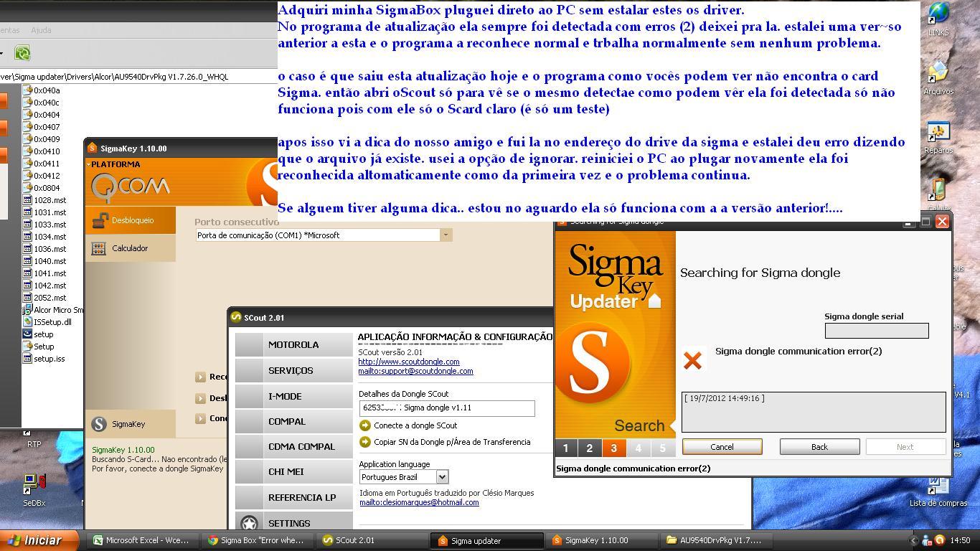Expand the PLATFORMA dropdown in SigmaKey
The height and width of the screenshot is (551, 980).
(114, 164)
